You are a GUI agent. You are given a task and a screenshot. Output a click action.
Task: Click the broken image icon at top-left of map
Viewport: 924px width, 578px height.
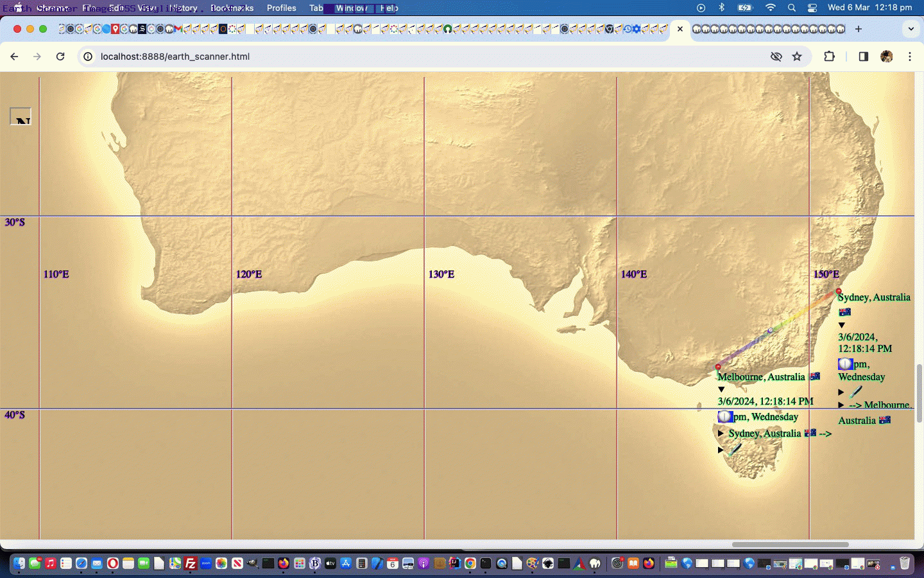21,116
